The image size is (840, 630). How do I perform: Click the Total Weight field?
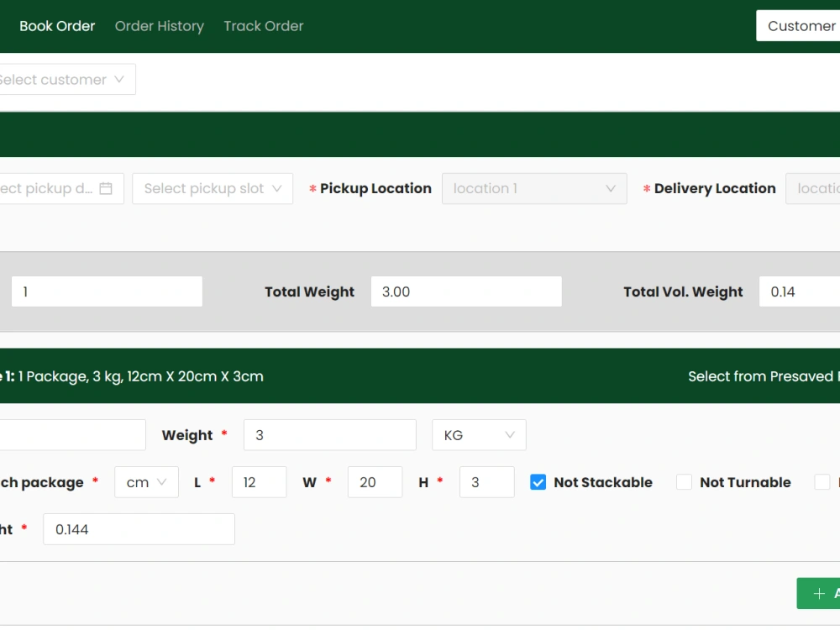point(466,291)
